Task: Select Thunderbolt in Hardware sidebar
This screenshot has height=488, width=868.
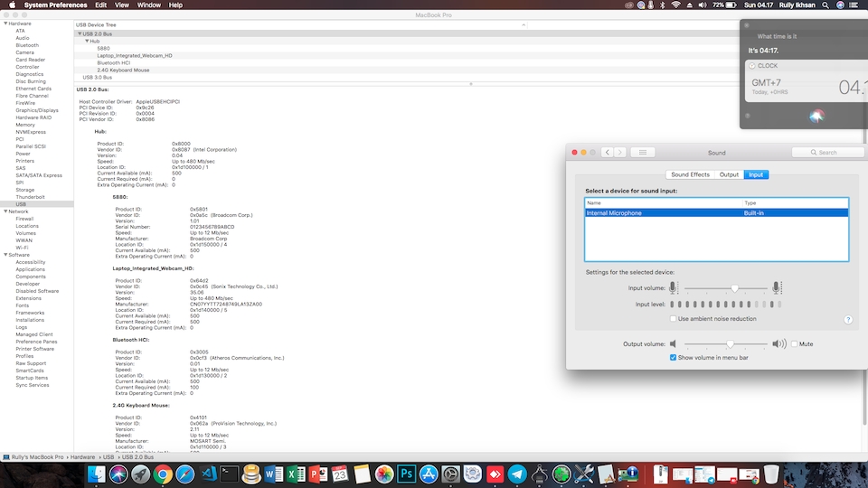Action: pyautogui.click(x=31, y=197)
